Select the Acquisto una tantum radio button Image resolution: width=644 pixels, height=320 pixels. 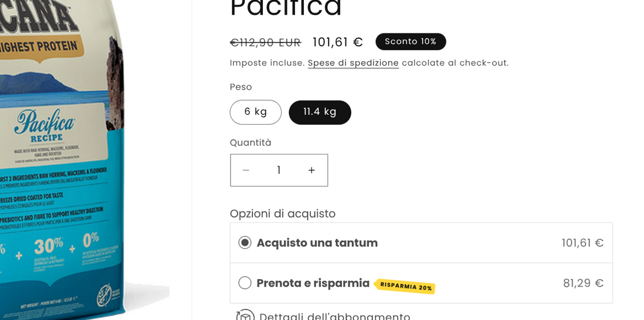point(245,243)
